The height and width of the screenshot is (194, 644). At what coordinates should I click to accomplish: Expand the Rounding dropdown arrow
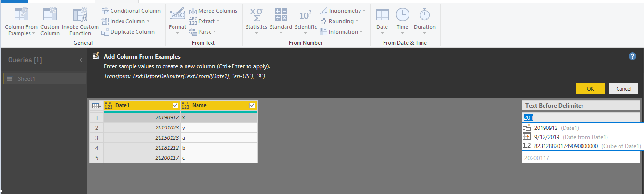[x=357, y=21]
